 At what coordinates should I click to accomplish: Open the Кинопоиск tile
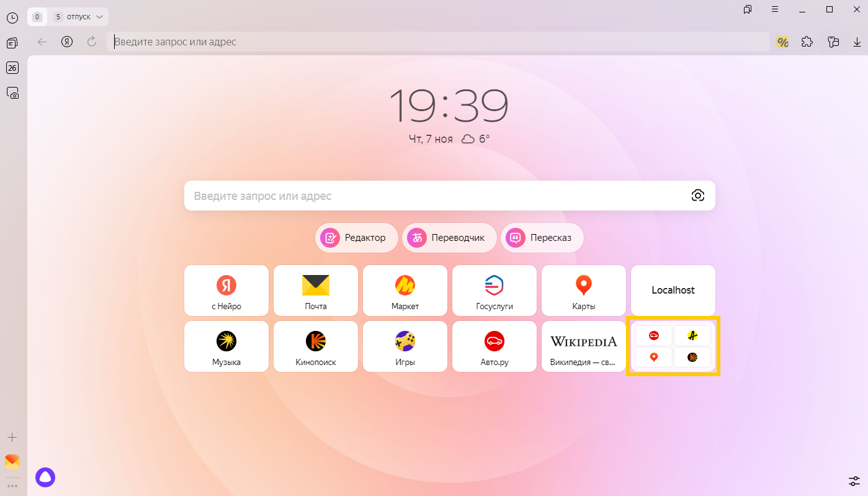(x=316, y=346)
